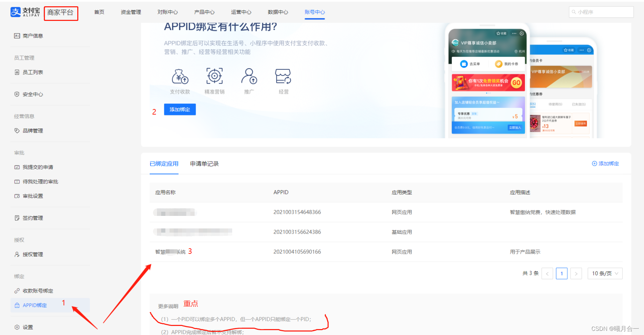Click the 授权管理 person icon

point(17,255)
